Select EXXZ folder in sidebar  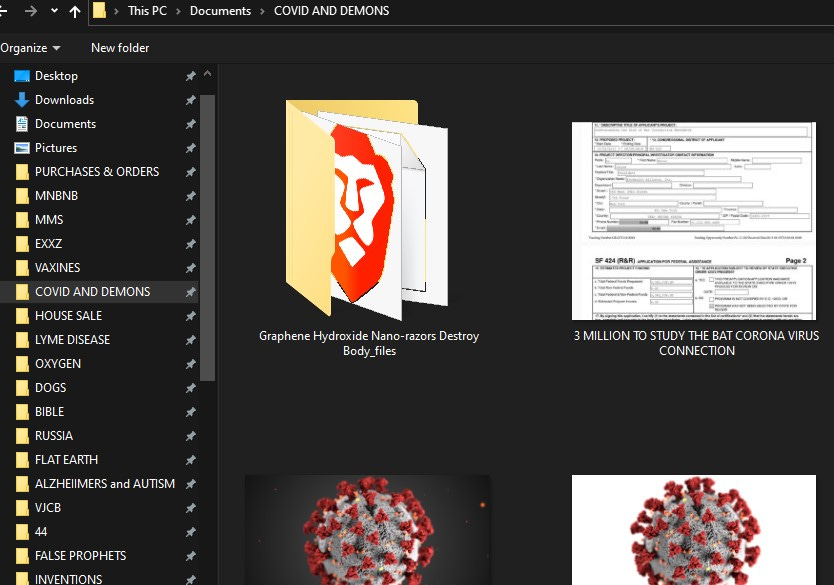tap(99, 244)
